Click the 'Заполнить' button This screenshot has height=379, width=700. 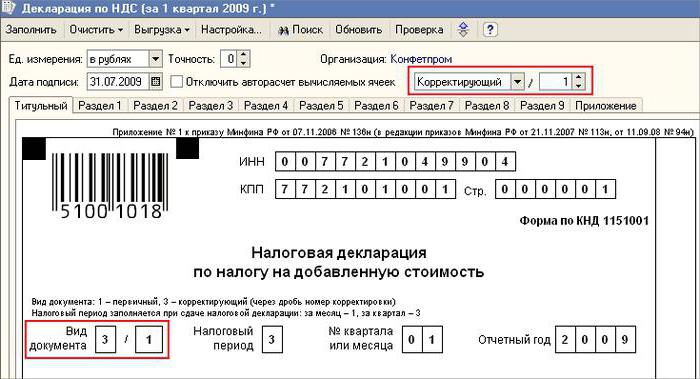click(x=31, y=30)
